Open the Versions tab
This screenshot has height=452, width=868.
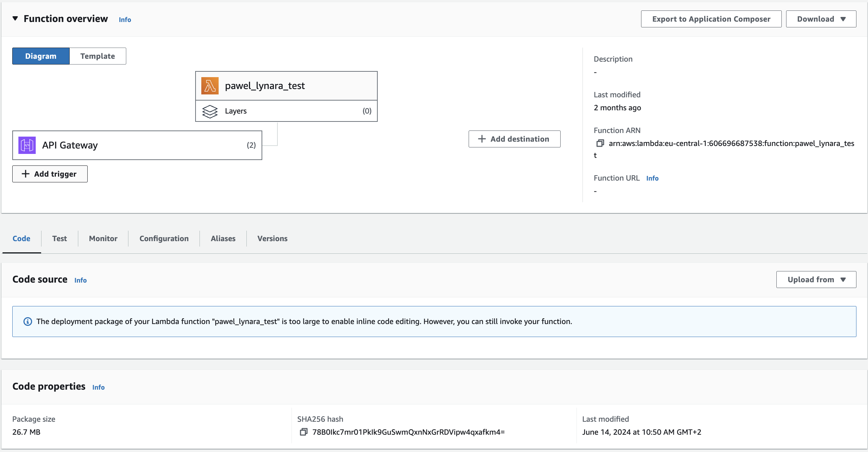click(x=272, y=239)
